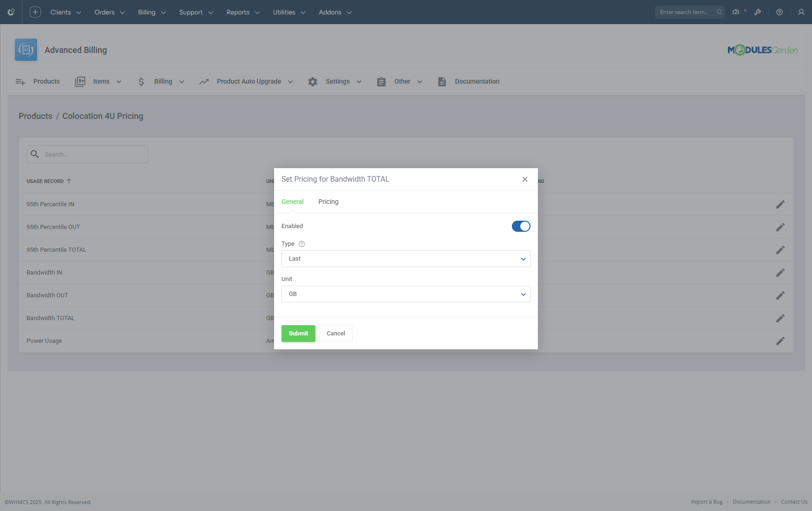Click the wrench setup icon
Screen dimensions: 812x511
[x=758, y=12]
